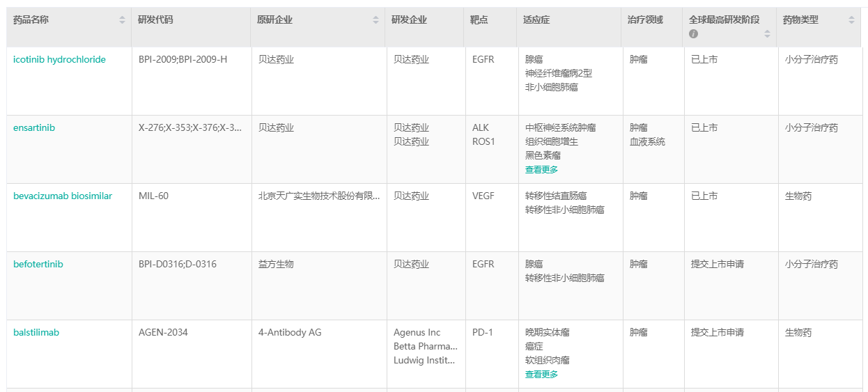Click truncated code X-276;X-353 cell
The height and width of the screenshot is (392, 868).
190,128
